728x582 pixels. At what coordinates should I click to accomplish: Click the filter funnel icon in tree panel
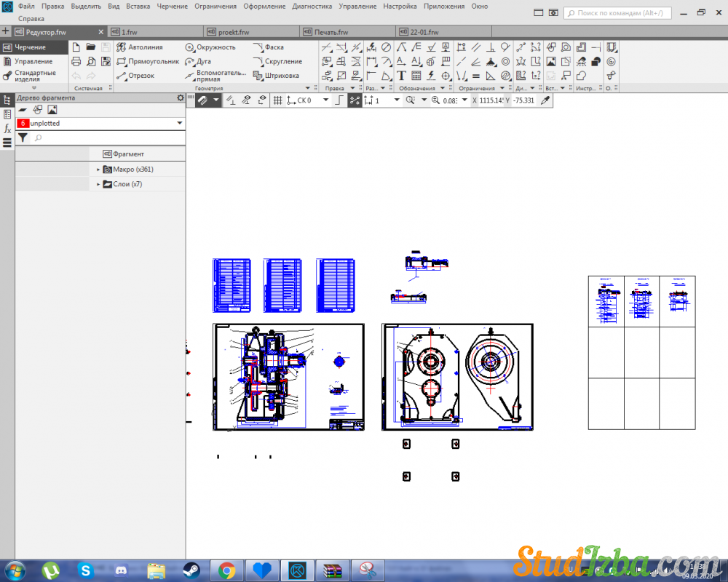[x=23, y=137]
